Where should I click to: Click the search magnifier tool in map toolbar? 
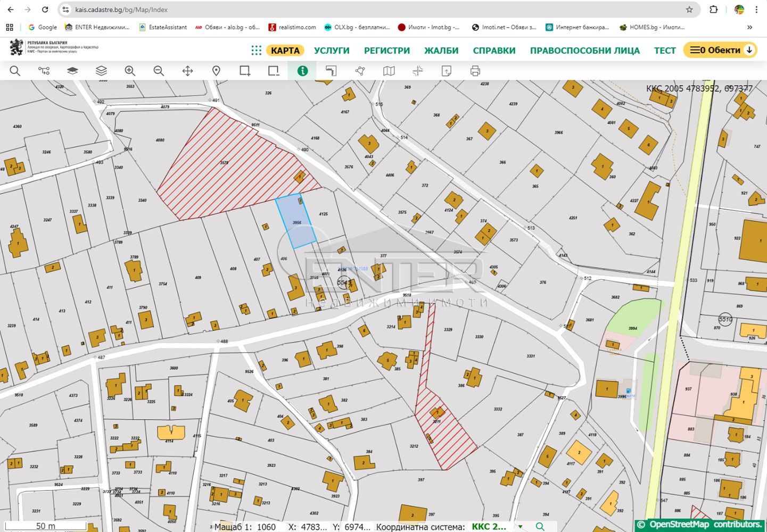click(15, 71)
